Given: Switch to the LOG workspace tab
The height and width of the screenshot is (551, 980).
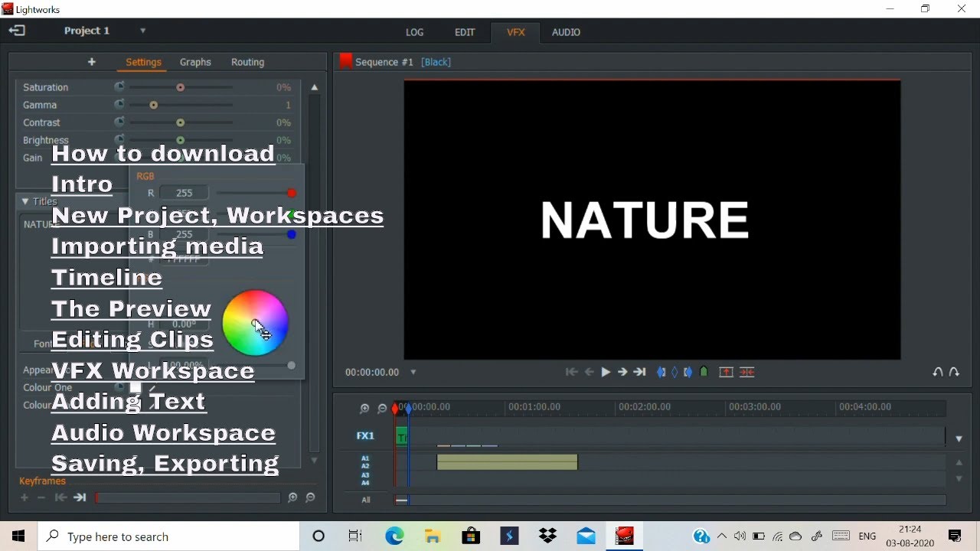Looking at the screenshot, I should click(x=415, y=32).
